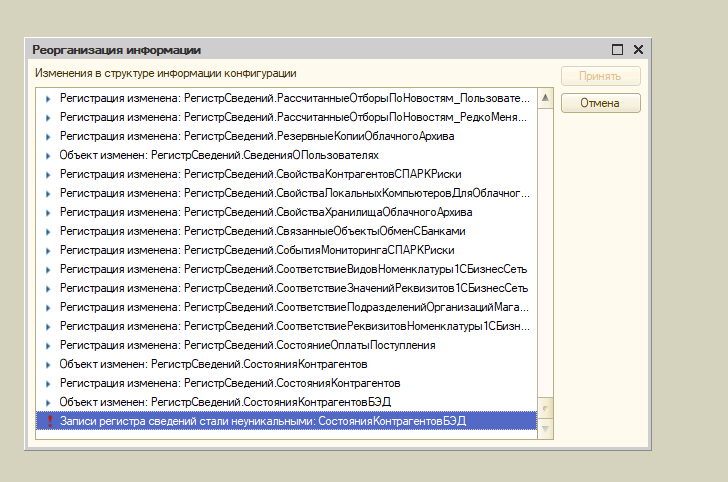Expand the РезервныеКопииОблачногоАрхива registration entry
The height and width of the screenshot is (482, 728).
tap(48, 136)
